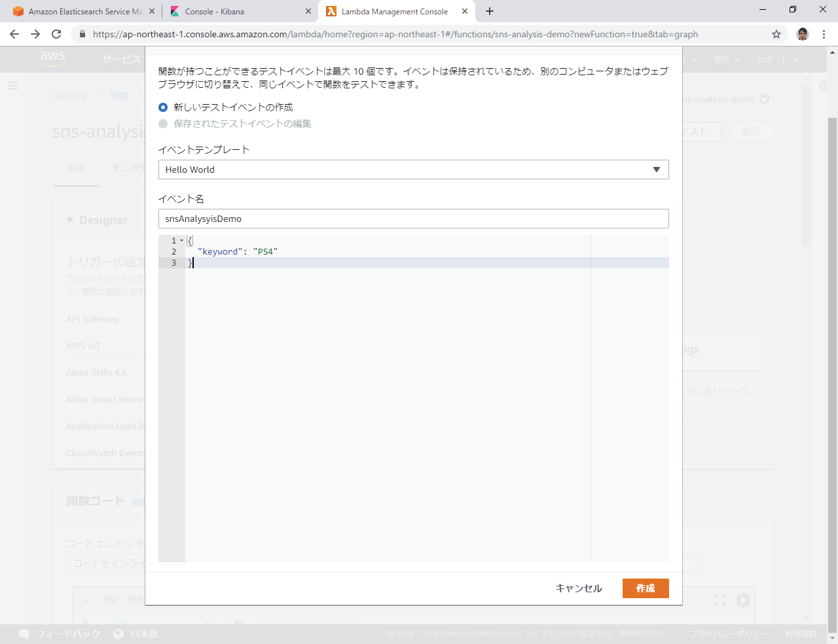Click the 作成 button
The height and width of the screenshot is (644, 838).
[x=645, y=588]
